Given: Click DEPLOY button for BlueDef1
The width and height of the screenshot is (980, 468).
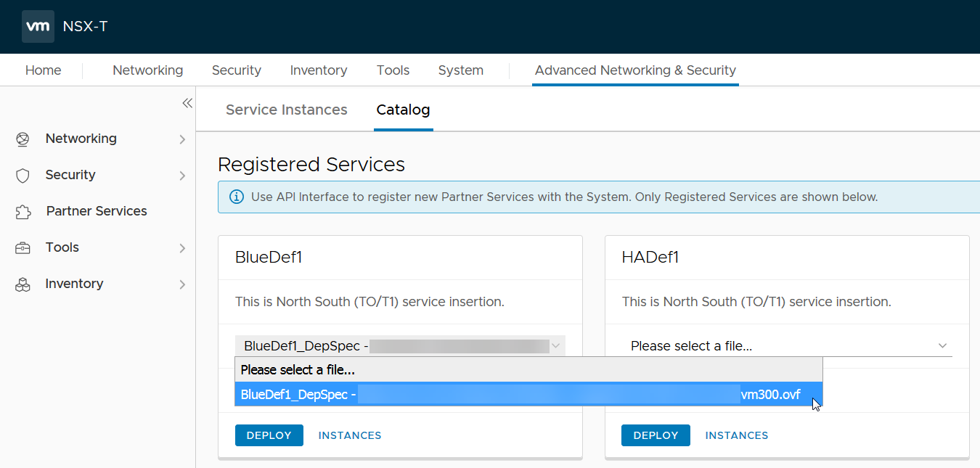Looking at the screenshot, I should 269,435.
